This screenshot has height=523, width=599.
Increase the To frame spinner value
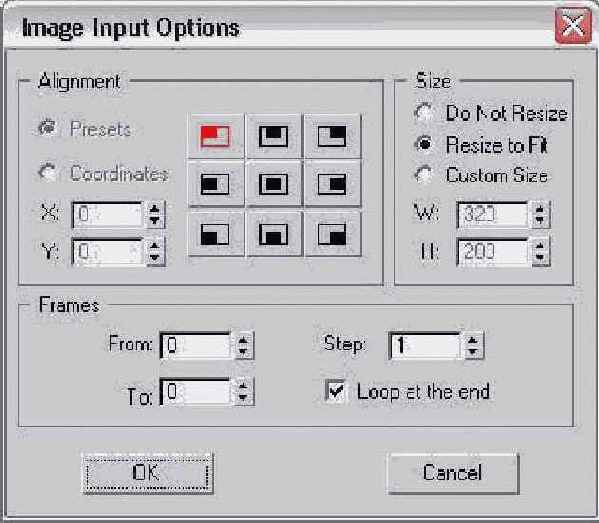pos(243,386)
